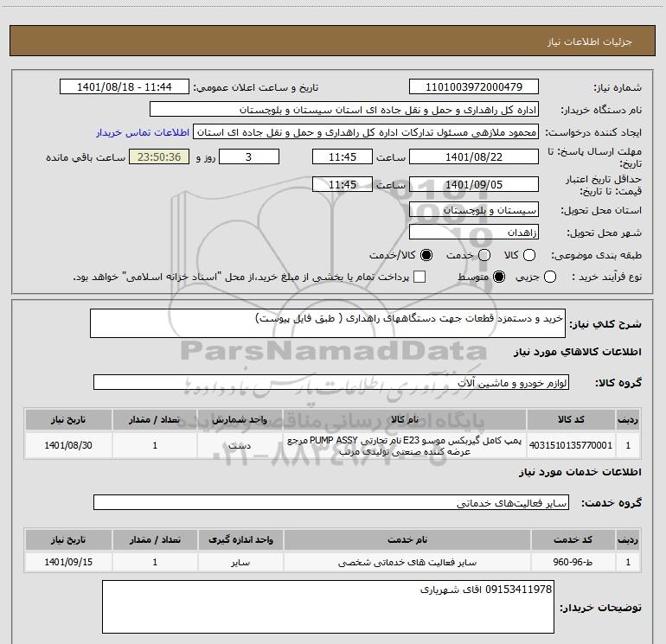This screenshot has height=644, width=666.
Task: Click the section heading اطلاعات کالاهای مورد نیاز
Action: pos(577,352)
